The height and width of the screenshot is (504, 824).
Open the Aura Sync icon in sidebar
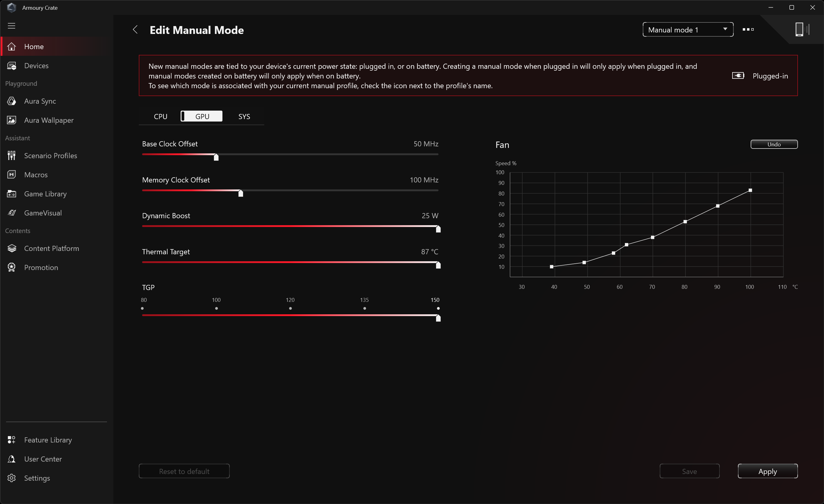tap(12, 101)
